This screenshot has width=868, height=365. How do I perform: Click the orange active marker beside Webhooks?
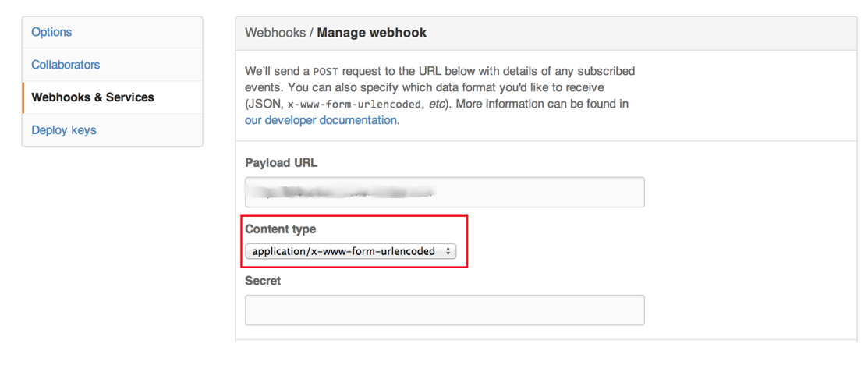click(x=23, y=97)
